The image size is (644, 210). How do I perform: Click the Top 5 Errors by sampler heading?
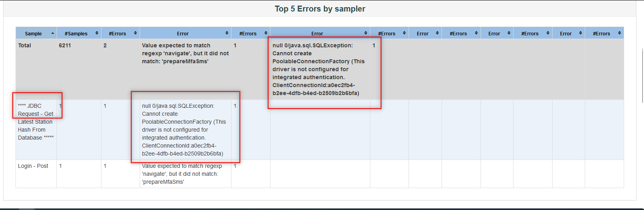[320, 9]
